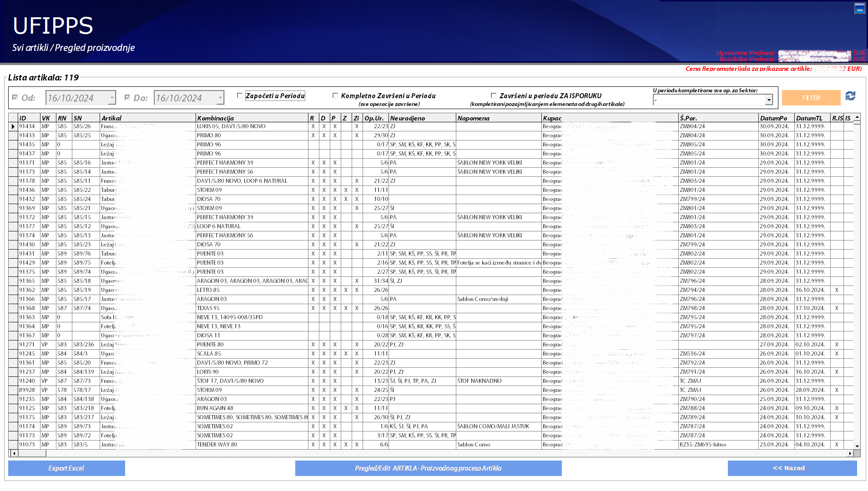
Task: Click cell TENDER WAY 80
Action: 252,445
